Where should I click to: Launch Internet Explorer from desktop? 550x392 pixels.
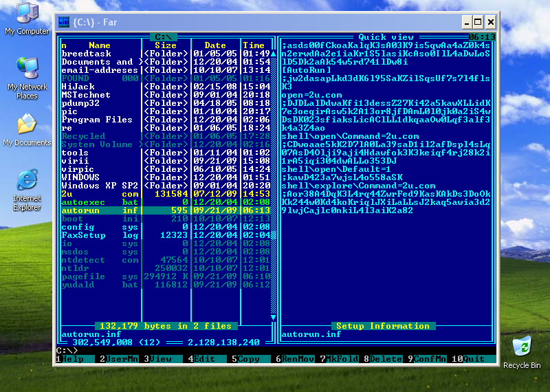[x=27, y=190]
